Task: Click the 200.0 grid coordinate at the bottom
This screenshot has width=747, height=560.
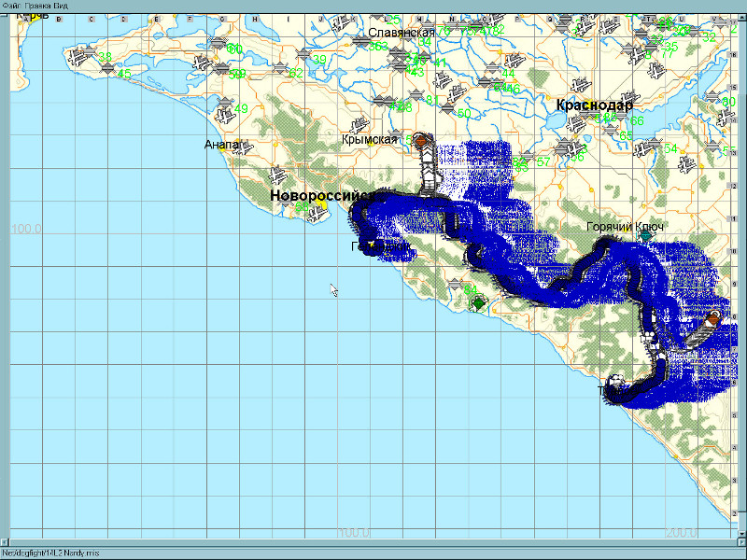Action: click(x=682, y=532)
